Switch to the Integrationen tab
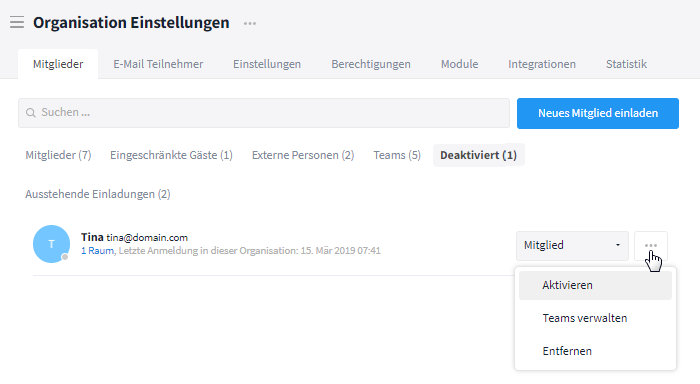 pos(542,64)
